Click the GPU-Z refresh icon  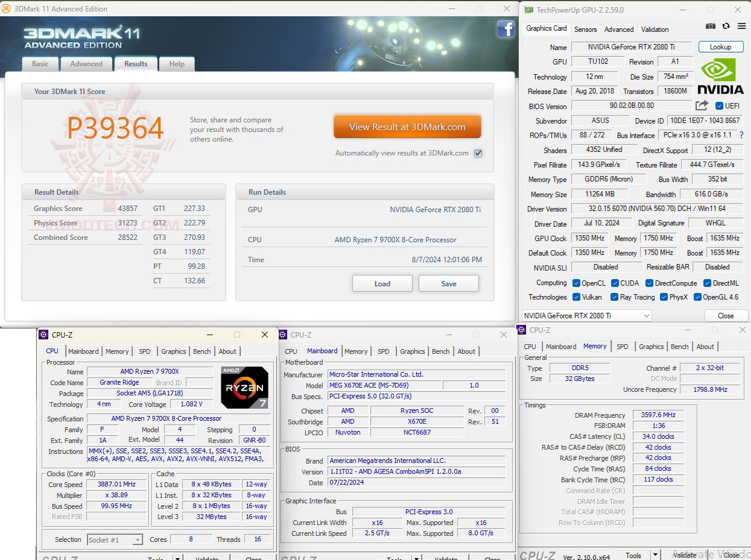pos(726,27)
